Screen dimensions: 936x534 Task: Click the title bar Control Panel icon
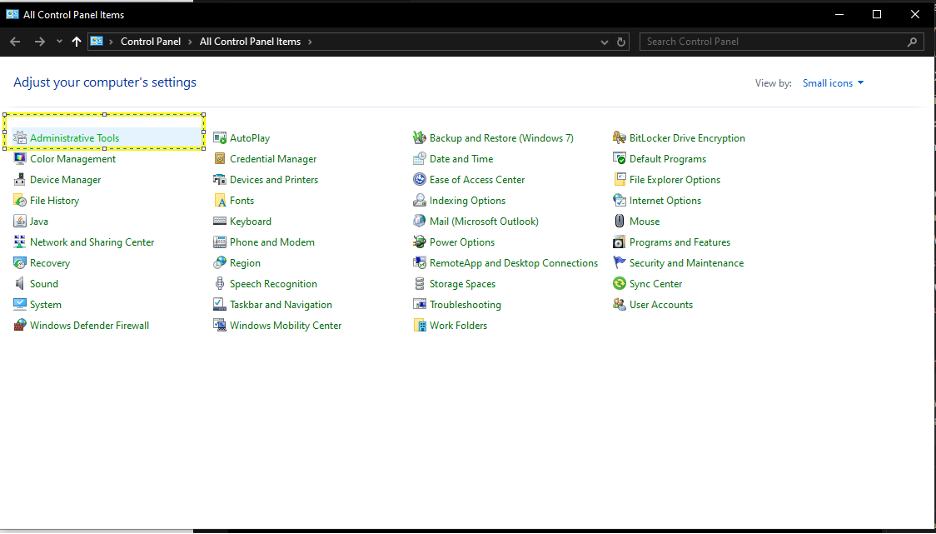[x=12, y=14]
